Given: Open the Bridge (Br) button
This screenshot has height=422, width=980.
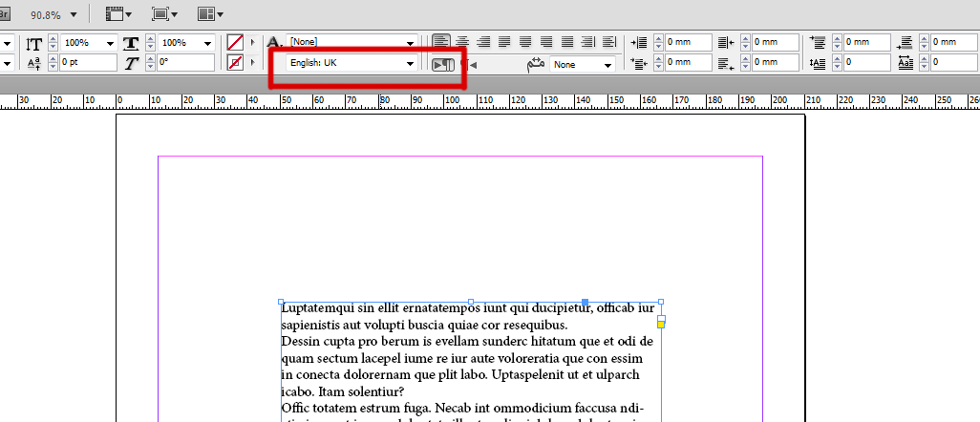Looking at the screenshot, I should pos(5,13).
